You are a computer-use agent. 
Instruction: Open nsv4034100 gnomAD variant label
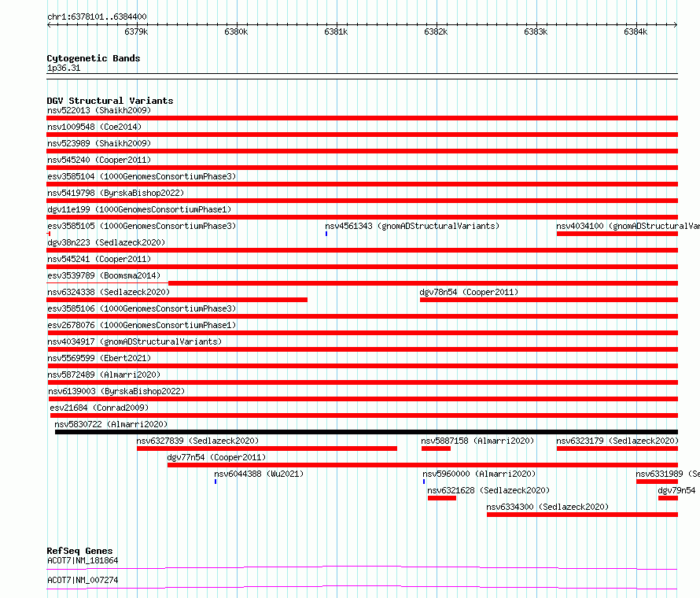(628, 226)
